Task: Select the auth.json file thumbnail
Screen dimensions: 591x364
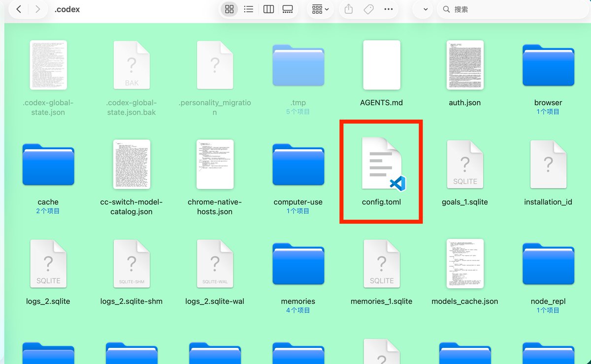Action: pyautogui.click(x=464, y=65)
